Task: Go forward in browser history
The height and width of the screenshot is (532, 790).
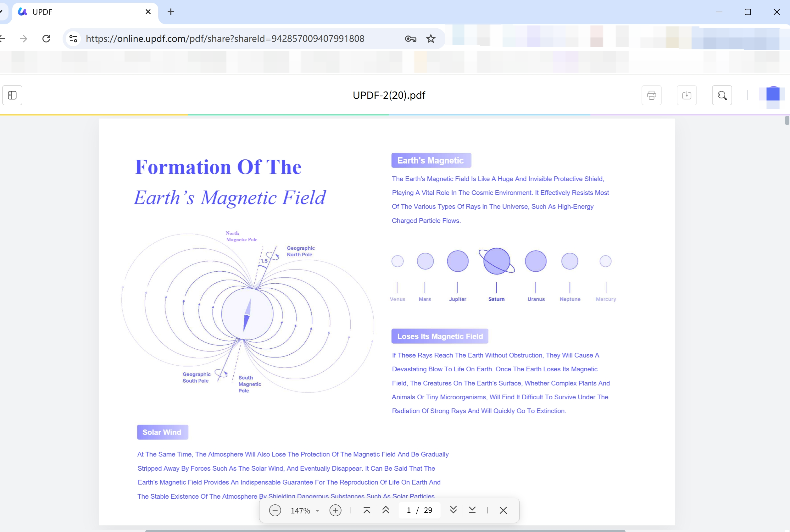Action: point(23,39)
